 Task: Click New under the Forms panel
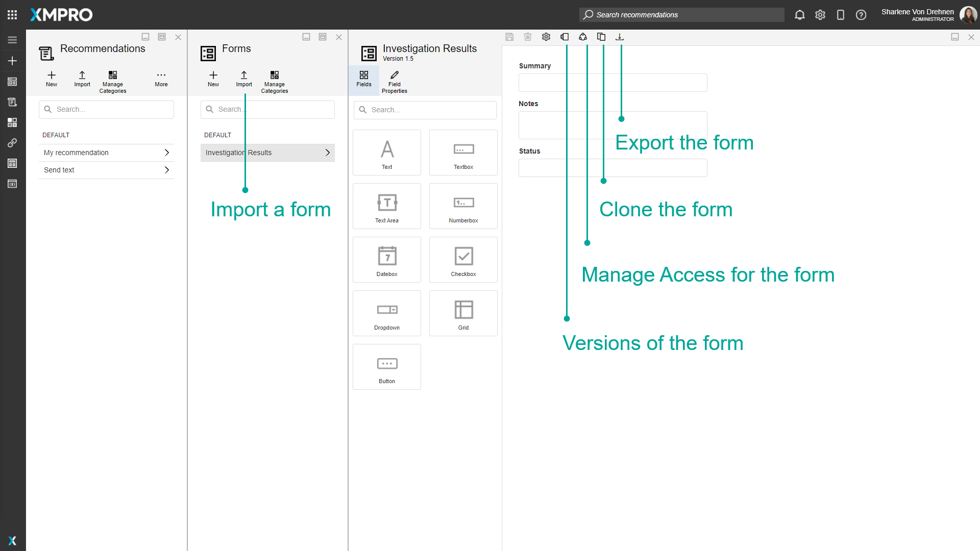(213, 79)
